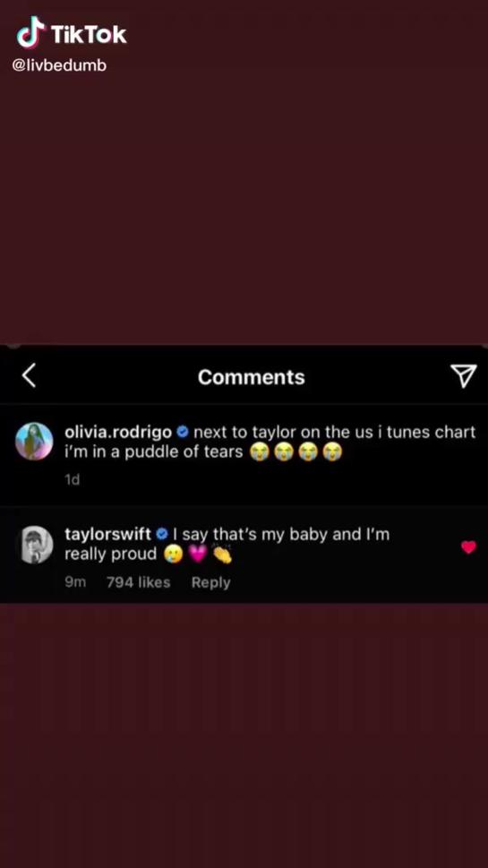Screen dimensions: 488x868
Task: View the 794 likes list
Action: 138,582
